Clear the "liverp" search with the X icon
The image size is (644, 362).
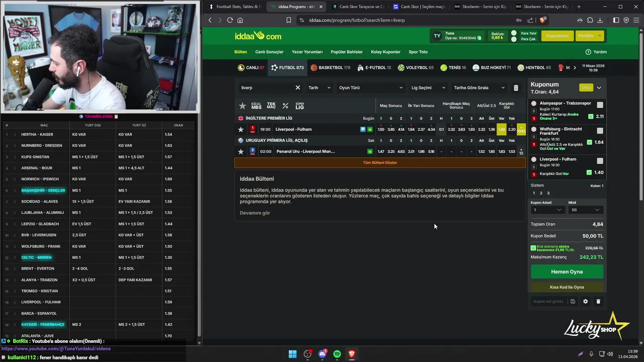[x=298, y=87]
